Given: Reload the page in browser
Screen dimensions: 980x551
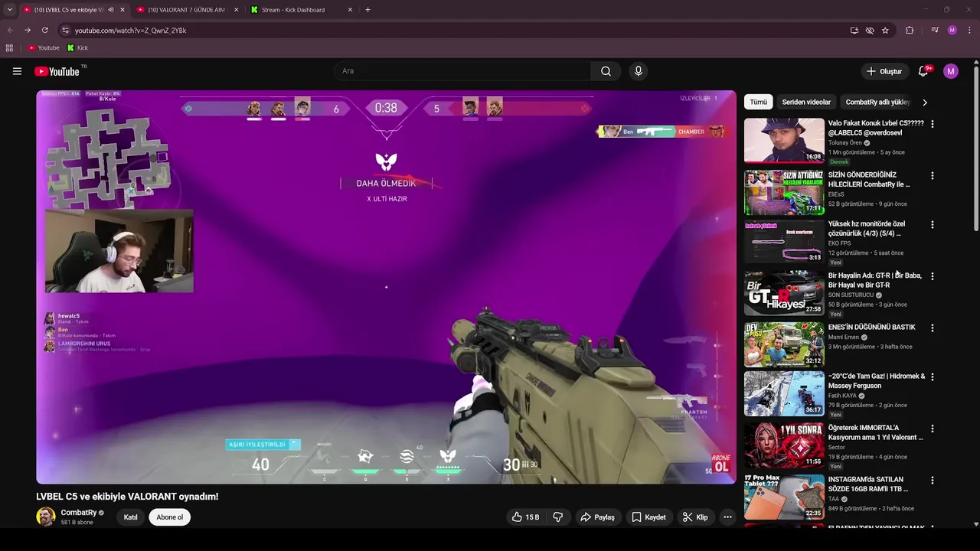Looking at the screenshot, I should [x=45, y=30].
